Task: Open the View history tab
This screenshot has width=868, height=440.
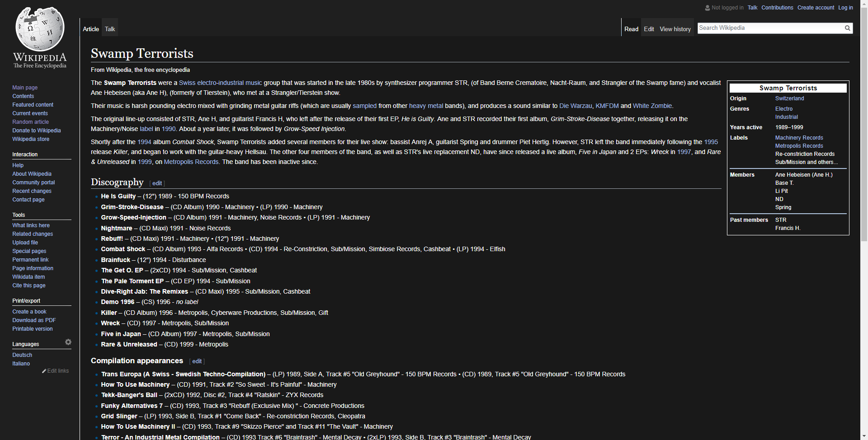Action: click(675, 29)
